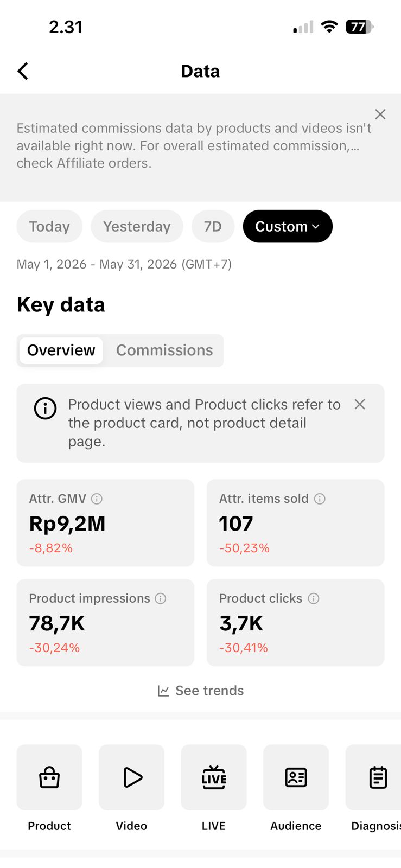This screenshot has width=401, height=868.
Task: Open the Video analytics icon
Action: coord(131,777)
